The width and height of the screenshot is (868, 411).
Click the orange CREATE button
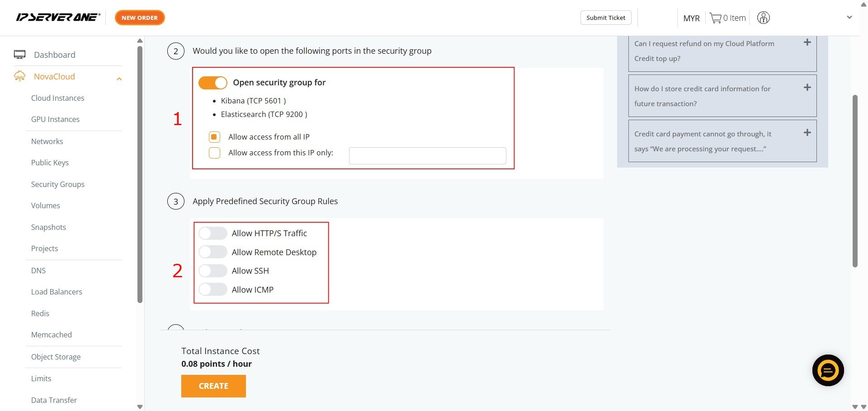(x=213, y=386)
